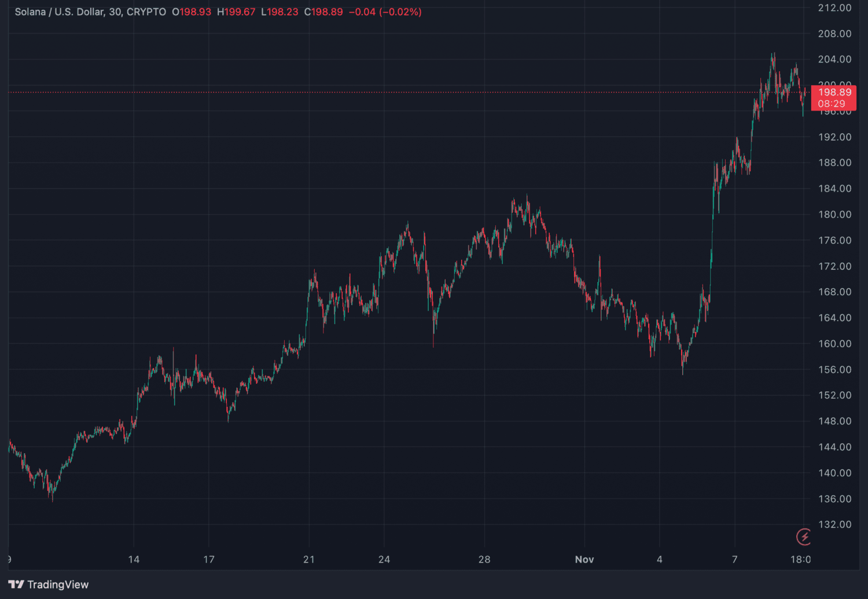
Task: Click the 172.00 price axis label
Action: (834, 266)
